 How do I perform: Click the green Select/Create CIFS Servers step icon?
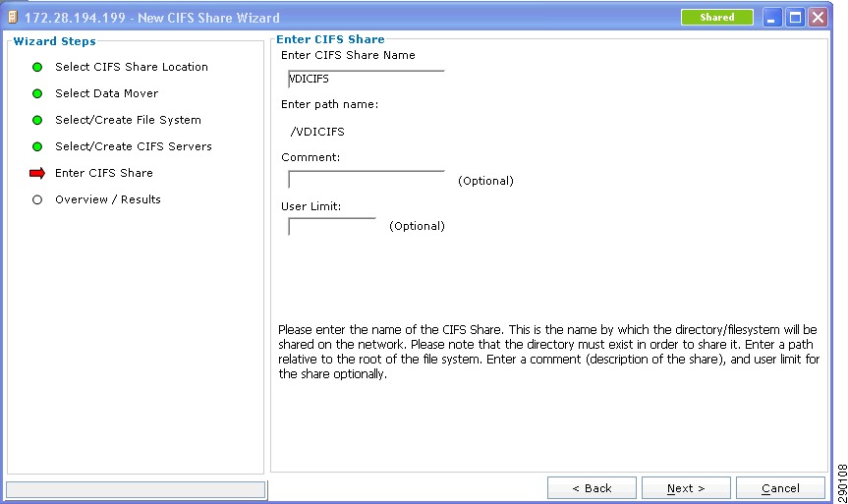(x=37, y=146)
